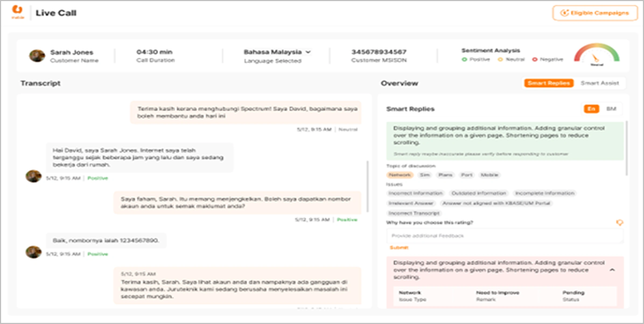Focus the Provide additional Feedback field
The height and width of the screenshot is (324, 644).
click(505, 236)
